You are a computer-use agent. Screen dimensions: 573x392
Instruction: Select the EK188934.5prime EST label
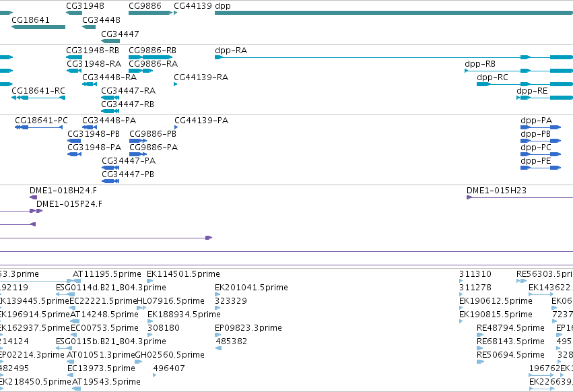(x=184, y=315)
